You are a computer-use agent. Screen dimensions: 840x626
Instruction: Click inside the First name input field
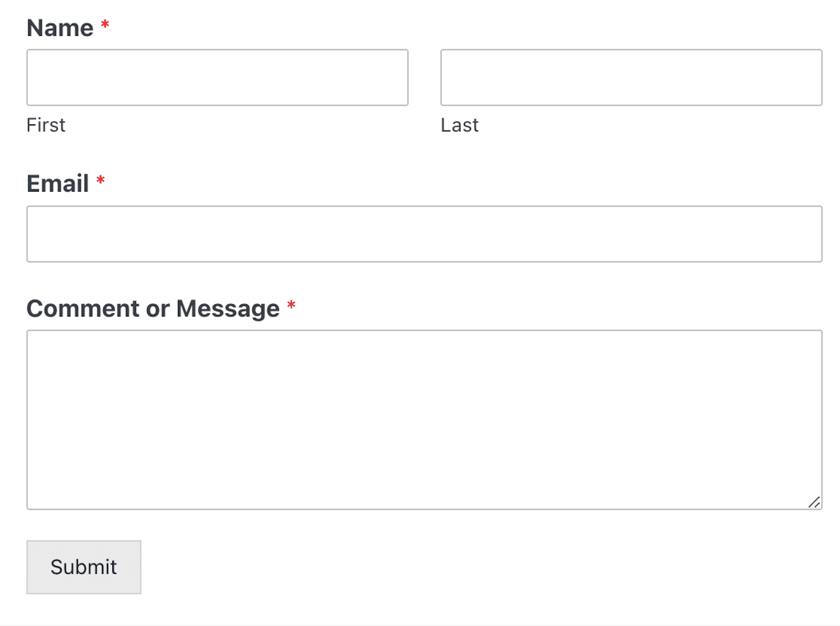point(217,77)
